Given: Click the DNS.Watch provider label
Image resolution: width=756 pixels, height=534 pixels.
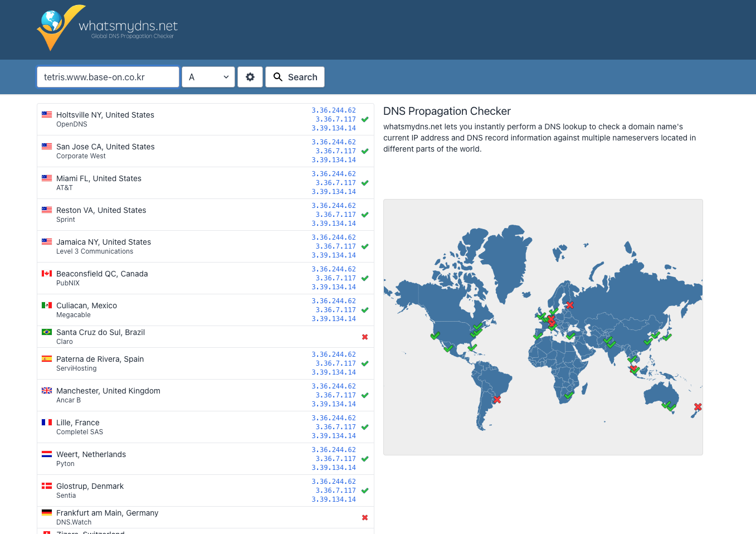Looking at the screenshot, I should pyautogui.click(x=74, y=522).
